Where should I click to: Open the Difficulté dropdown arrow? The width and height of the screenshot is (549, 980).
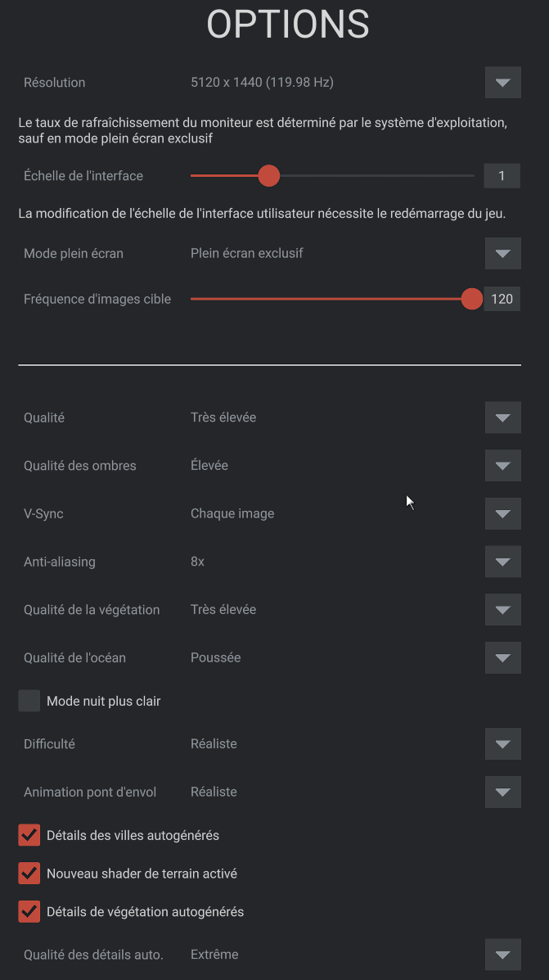click(502, 744)
